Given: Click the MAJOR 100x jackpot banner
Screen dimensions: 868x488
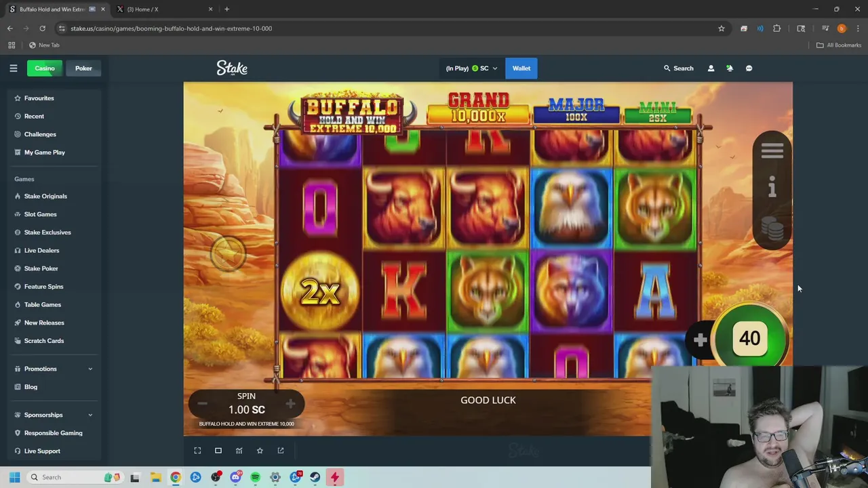Looking at the screenshot, I should click(576, 110).
